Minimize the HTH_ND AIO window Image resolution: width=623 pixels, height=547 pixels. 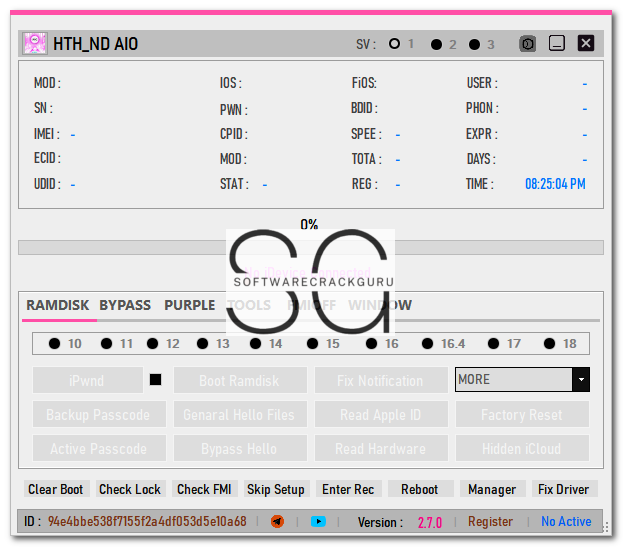pos(557,43)
